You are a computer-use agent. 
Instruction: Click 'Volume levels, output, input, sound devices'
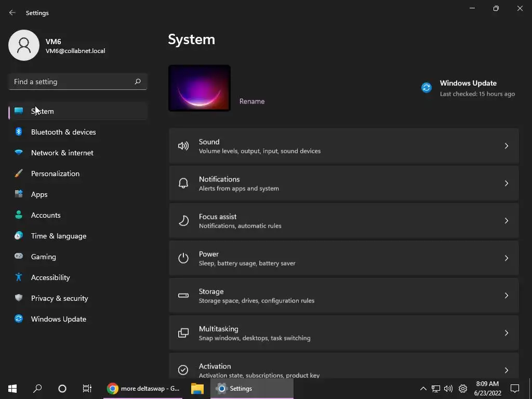click(260, 151)
